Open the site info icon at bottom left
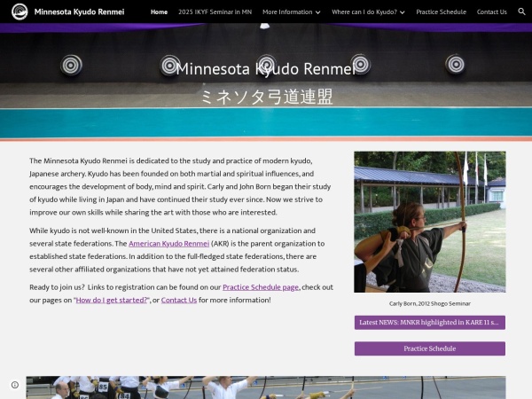This screenshot has height=399, width=532. [x=15, y=385]
